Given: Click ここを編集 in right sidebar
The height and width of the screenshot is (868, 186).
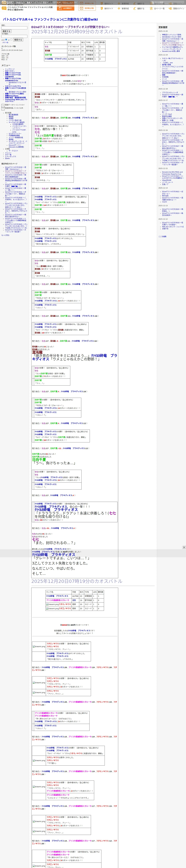Looking at the screenshot, I should (162, 237).
